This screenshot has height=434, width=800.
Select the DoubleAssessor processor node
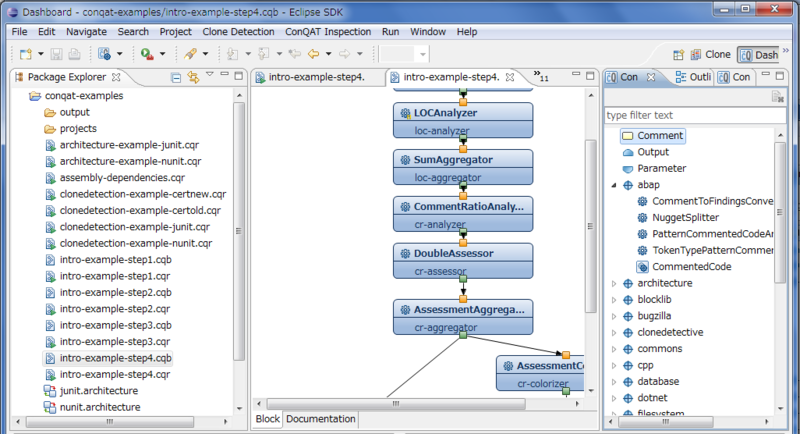click(463, 261)
